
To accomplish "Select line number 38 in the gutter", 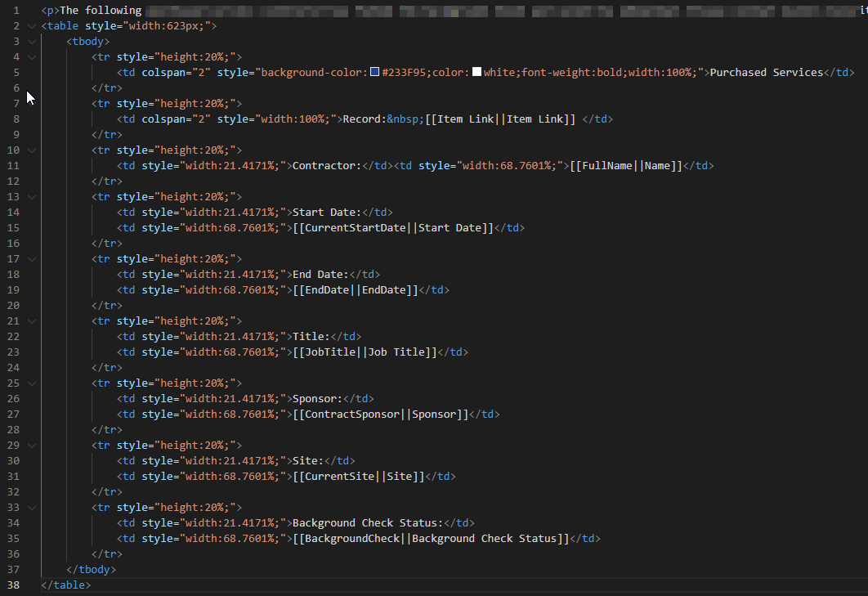I will click(x=13, y=585).
